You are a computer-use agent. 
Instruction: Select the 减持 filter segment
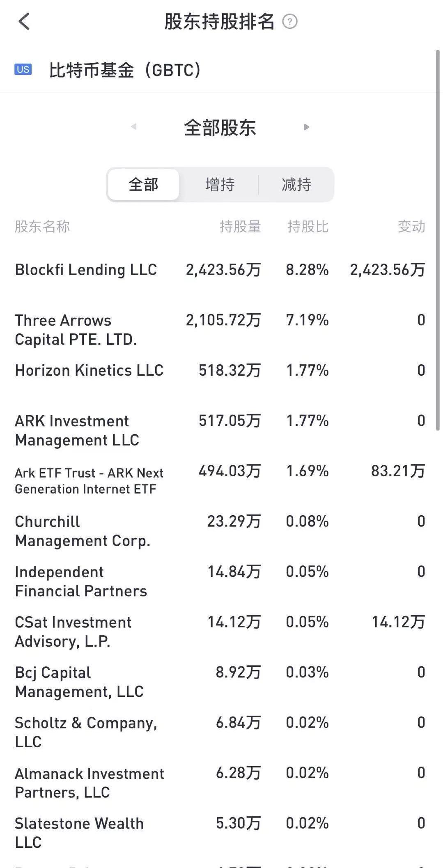pyautogui.click(x=296, y=184)
